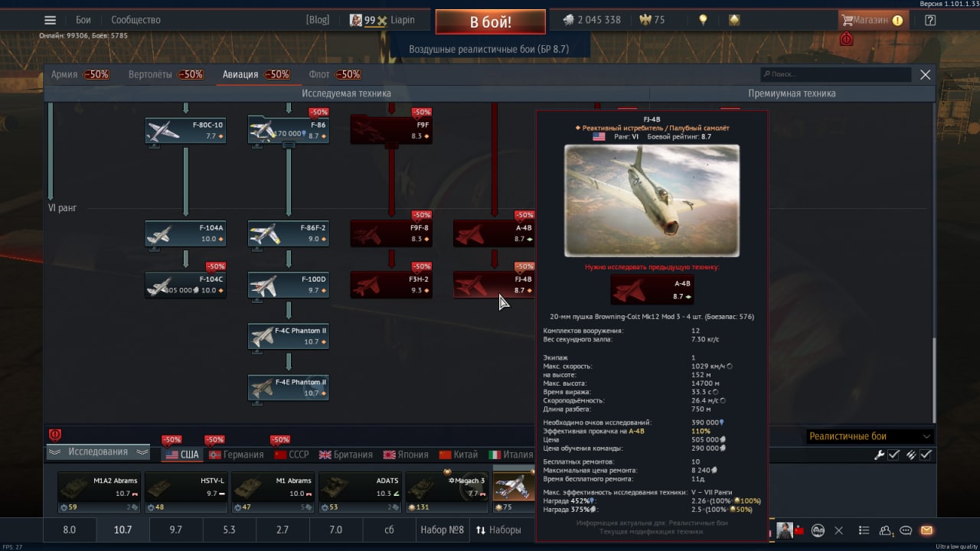Select the Британия nation tab

point(346,455)
